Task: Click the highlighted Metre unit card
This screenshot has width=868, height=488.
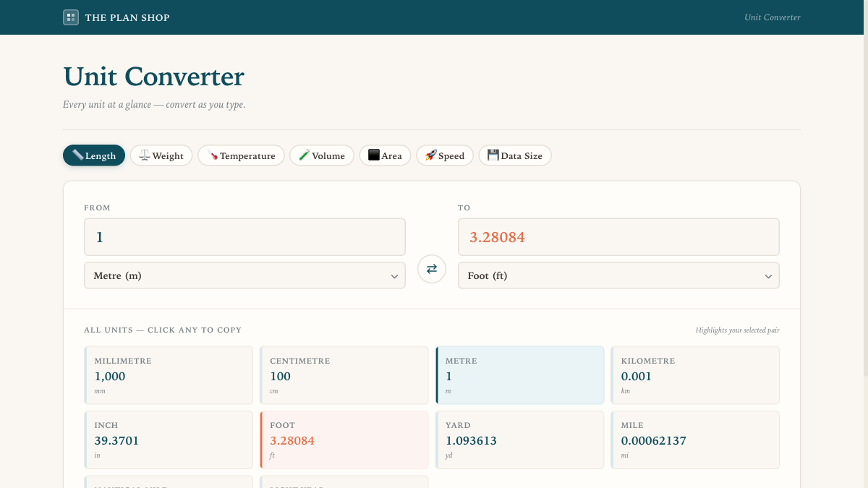Action: point(519,375)
